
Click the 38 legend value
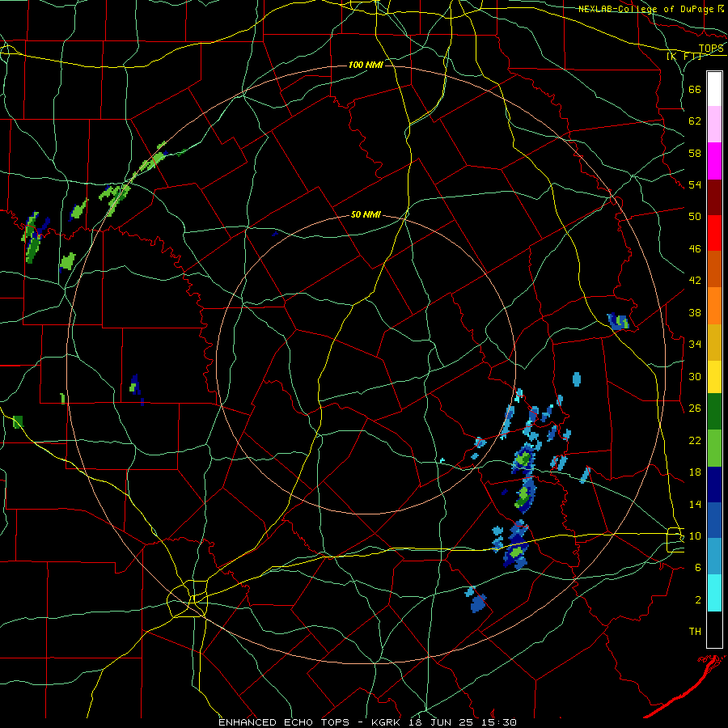695,312
